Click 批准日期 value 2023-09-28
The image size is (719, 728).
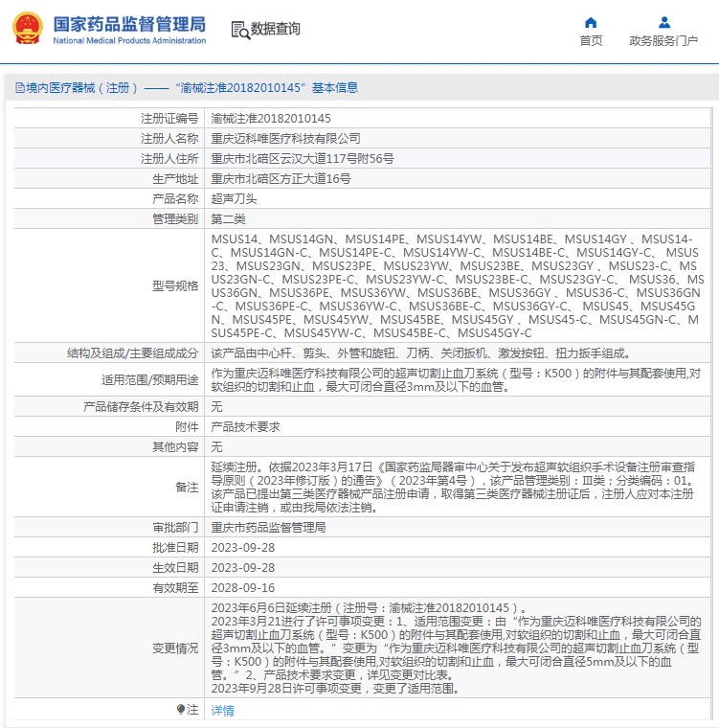243,547
